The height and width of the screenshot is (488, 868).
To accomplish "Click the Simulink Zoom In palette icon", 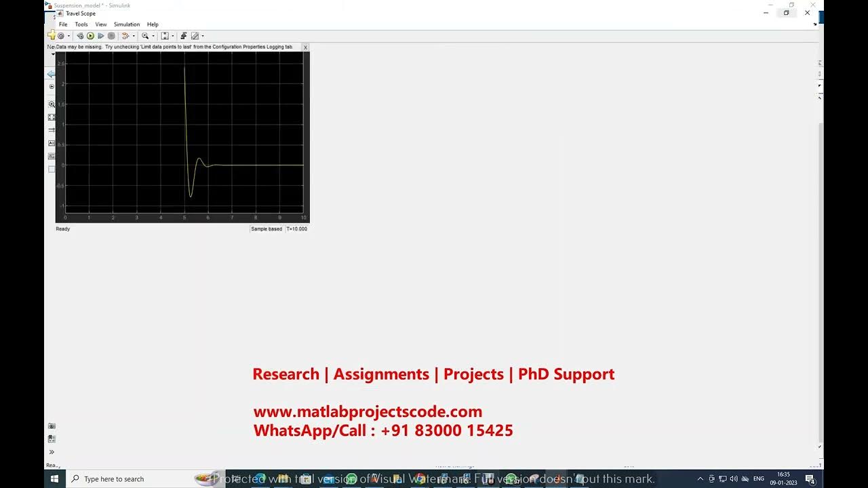I will [x=52, y=104].
